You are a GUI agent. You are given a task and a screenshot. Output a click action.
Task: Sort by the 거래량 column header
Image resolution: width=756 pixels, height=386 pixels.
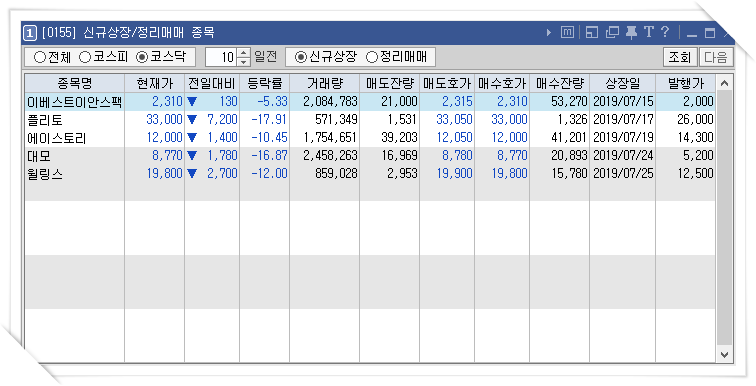pos(324,84)
